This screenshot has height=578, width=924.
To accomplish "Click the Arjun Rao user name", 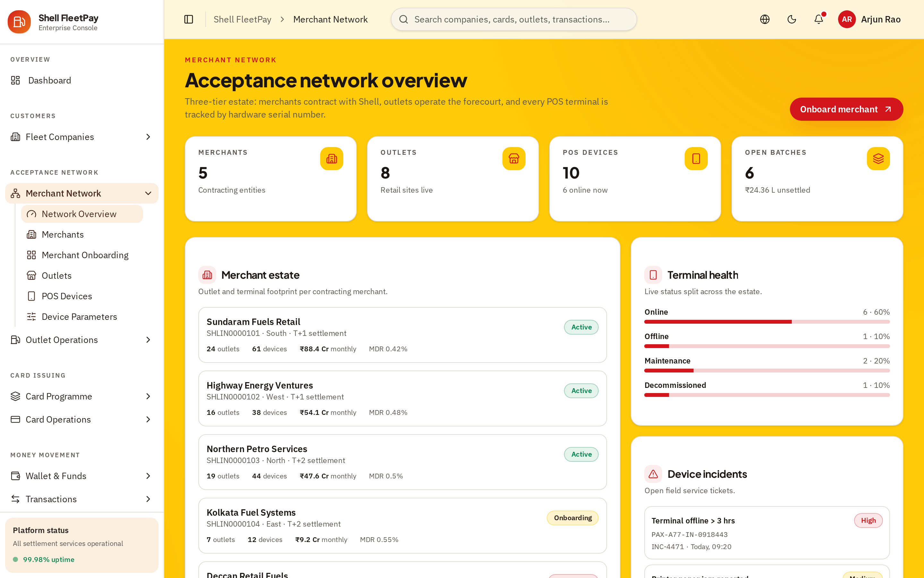I will pos(880,19).
